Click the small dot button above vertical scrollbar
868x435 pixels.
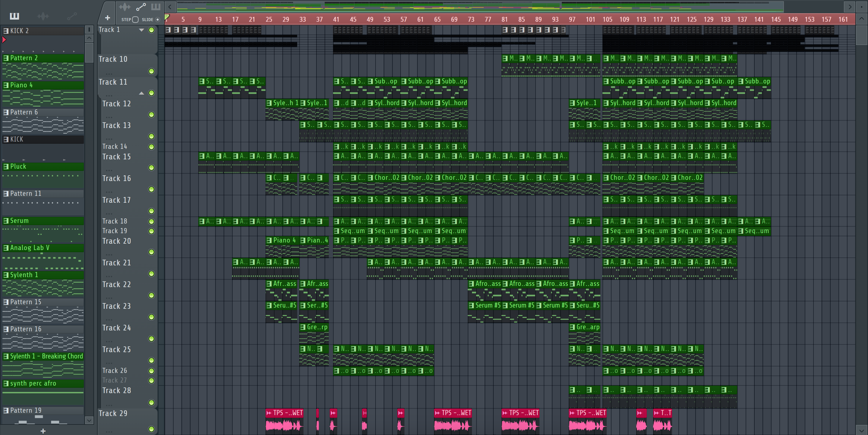(x=862, y=7)
